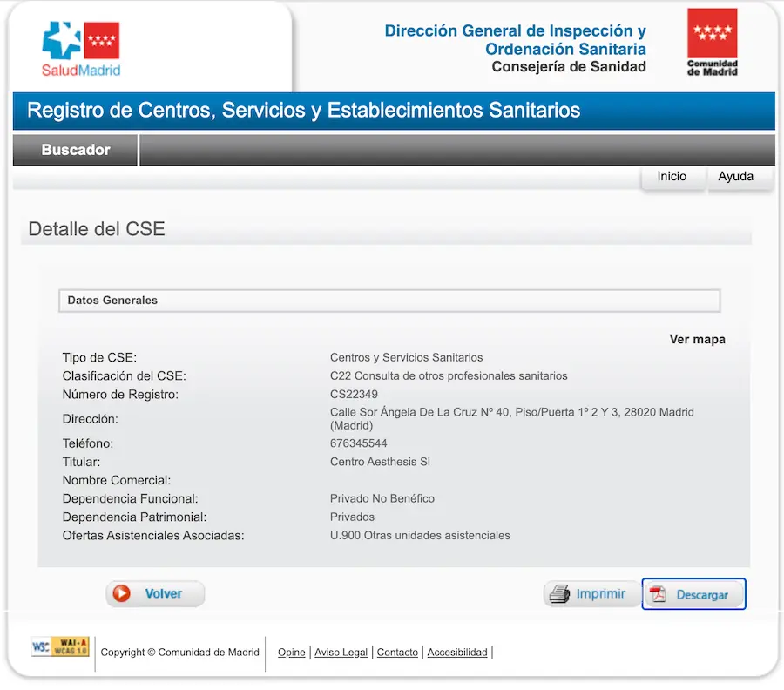Click the value Privado No Benéfico
The height and width of the screenshot is (690, 784).
point(382,498)
